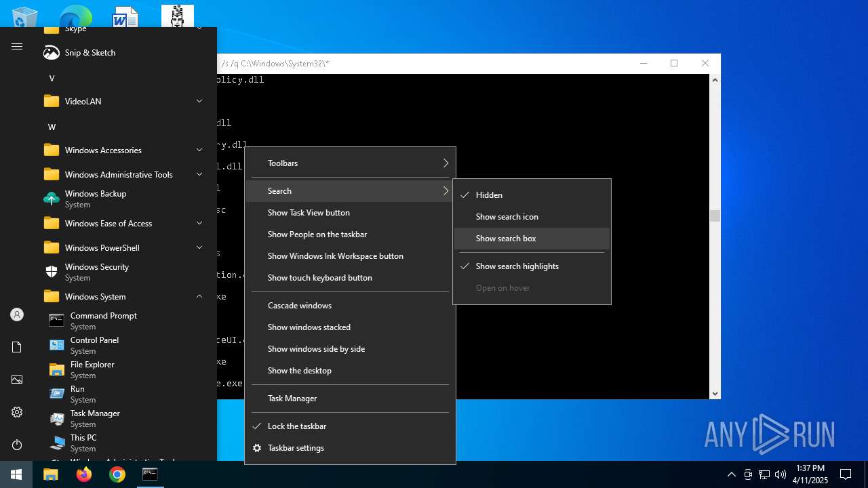Launch Google Chrome from taskbar
Screen dimensions: 868x488
click(117, 474)
